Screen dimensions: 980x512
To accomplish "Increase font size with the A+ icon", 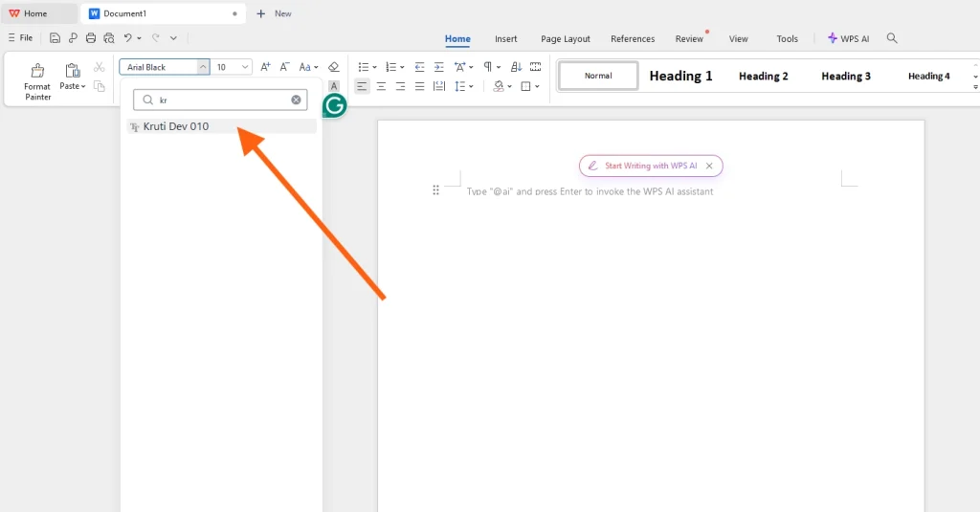I will 266,67.
